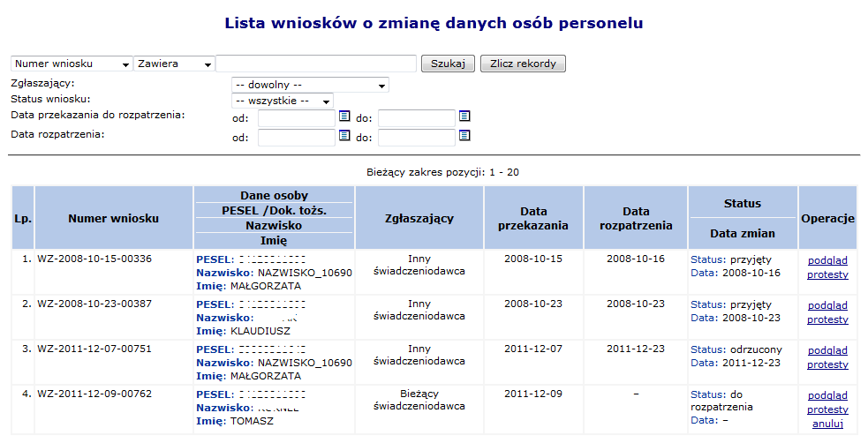Select request number WZ-2011-12-07-00751
This screenshot has width=868, height=443.
94,349
